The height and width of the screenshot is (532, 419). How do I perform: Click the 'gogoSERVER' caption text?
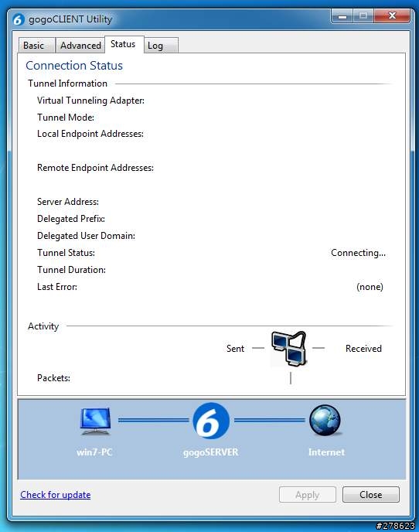[x=211, y=452]
